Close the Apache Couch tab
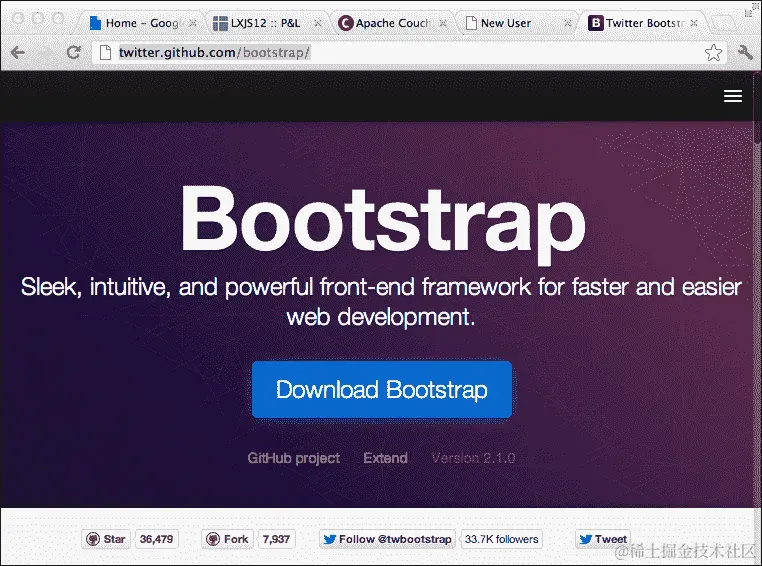This screenshot has width=762, height=566. click(443, 23)
